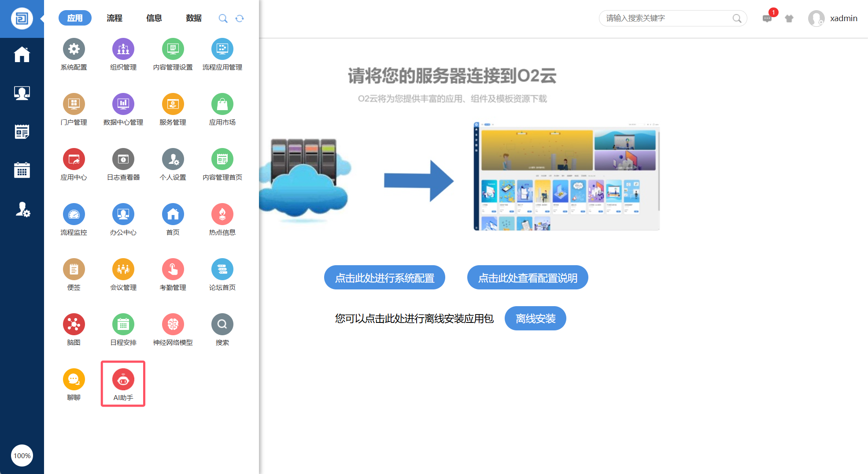The image size is (868, 474).
Task: Open the 聊聊 chat app
Action: coord(74,380)
